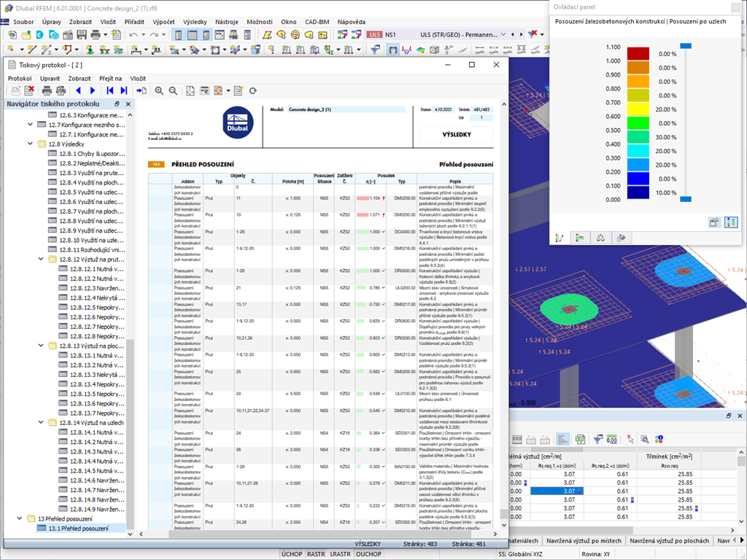Click the highlighted 3.07 table cell

(557, 491)
